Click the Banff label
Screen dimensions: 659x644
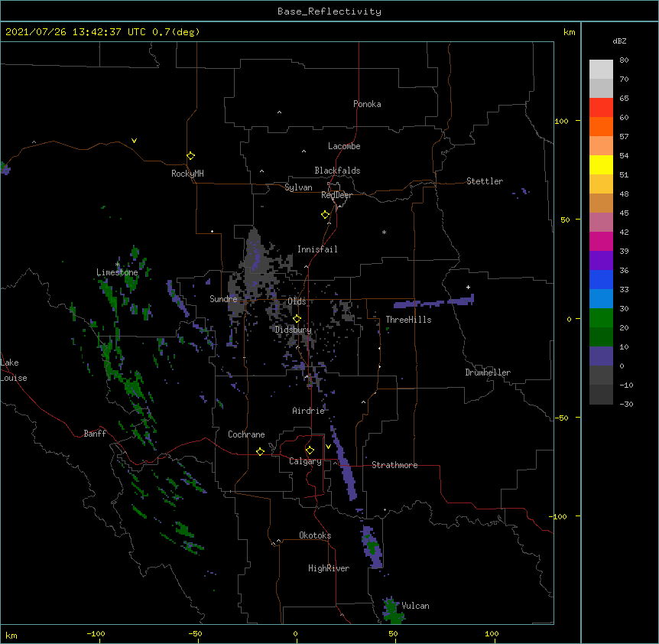coord(95,434)
